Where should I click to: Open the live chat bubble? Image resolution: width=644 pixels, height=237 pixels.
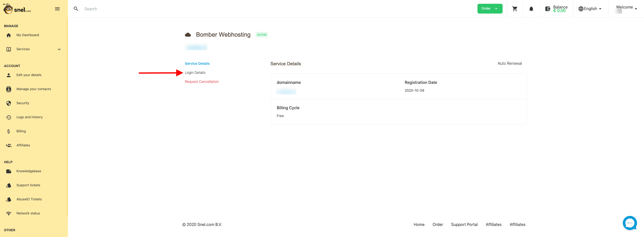pyautogui.click(x=630, y=223)
